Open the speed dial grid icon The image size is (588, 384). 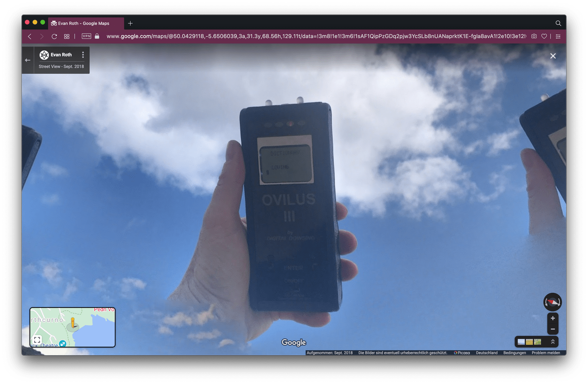(67, 36)
